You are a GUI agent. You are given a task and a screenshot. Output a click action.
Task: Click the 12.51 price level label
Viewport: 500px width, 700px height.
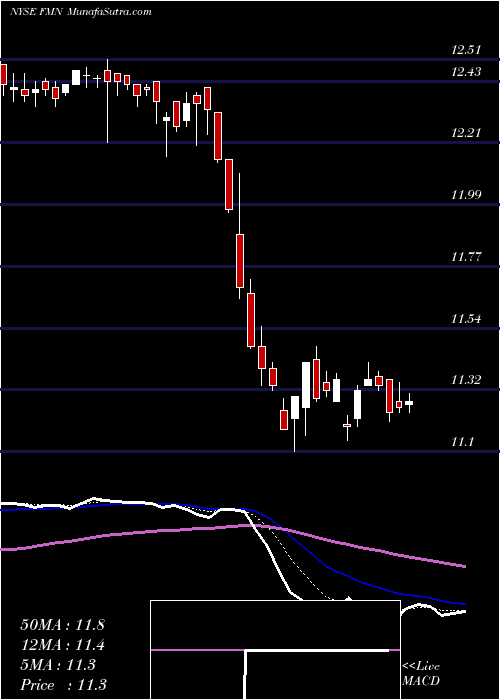pos(466,50)
